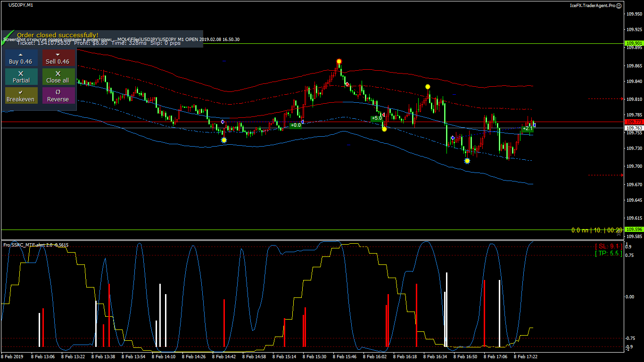Click the green TP: 5.5 label
644x362 pixels.
click(x=608, y=253)
